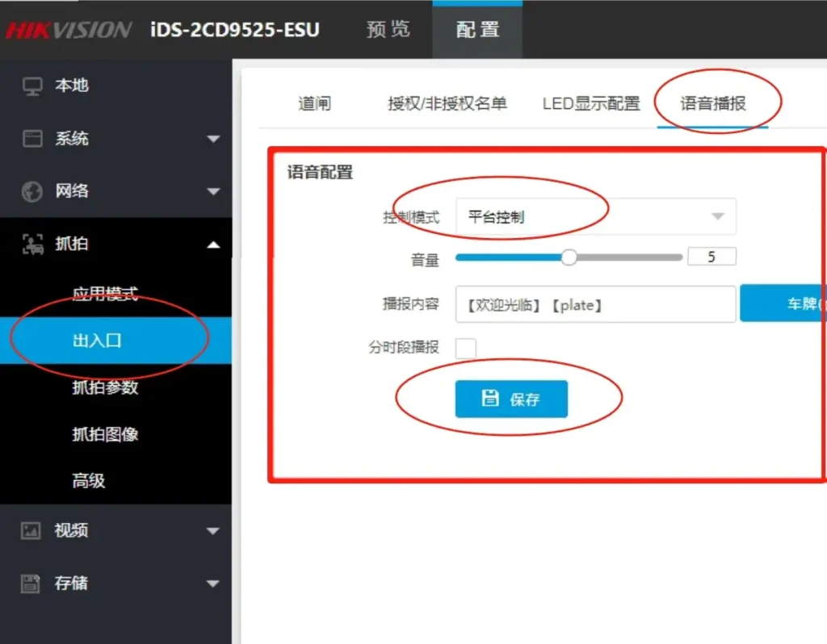Adjust the 音量 volume slider
The width and height of the screenshot is (827, 644).
569,257
